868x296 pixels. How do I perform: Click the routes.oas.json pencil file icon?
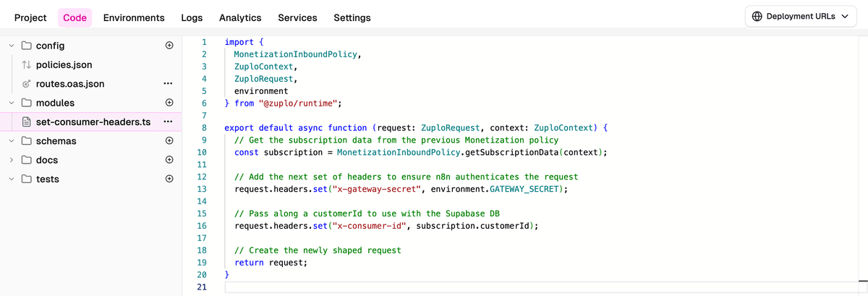[x=27, y=84]
